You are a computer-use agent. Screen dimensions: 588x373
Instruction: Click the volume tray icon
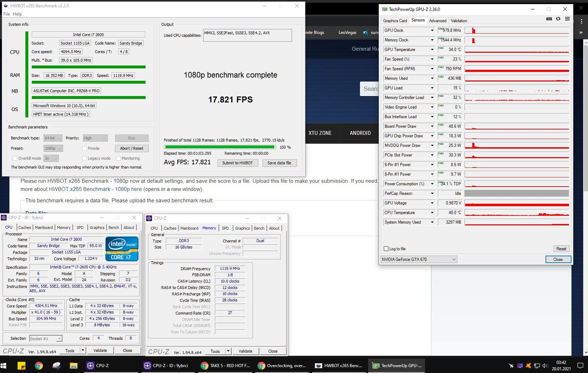pos(545,365)
